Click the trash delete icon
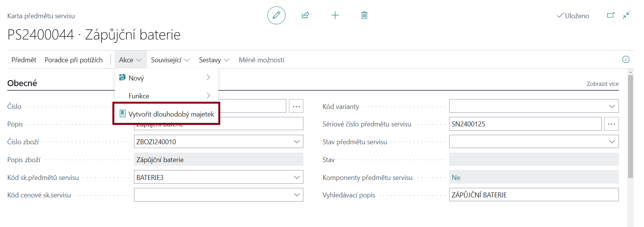 click(x=364, y=15)
